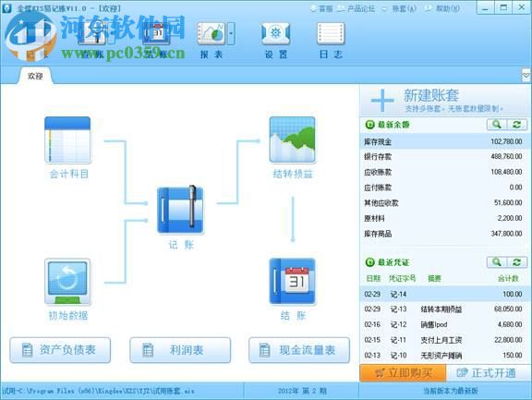The width and height of the screenshot is (532, 400).
Task: Open the 设置 settings toolbar icon
Action: tap(275, 33)
